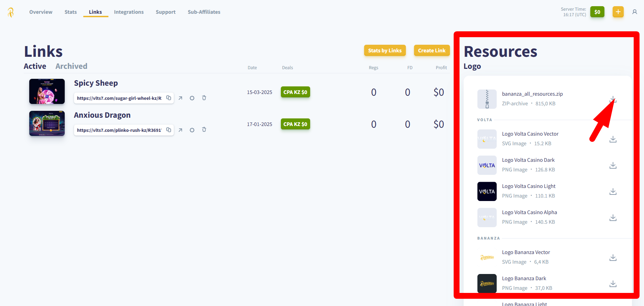Click the Create Link button
The width and height of the screenshot is (644, 306).
[x=432, y=51]
